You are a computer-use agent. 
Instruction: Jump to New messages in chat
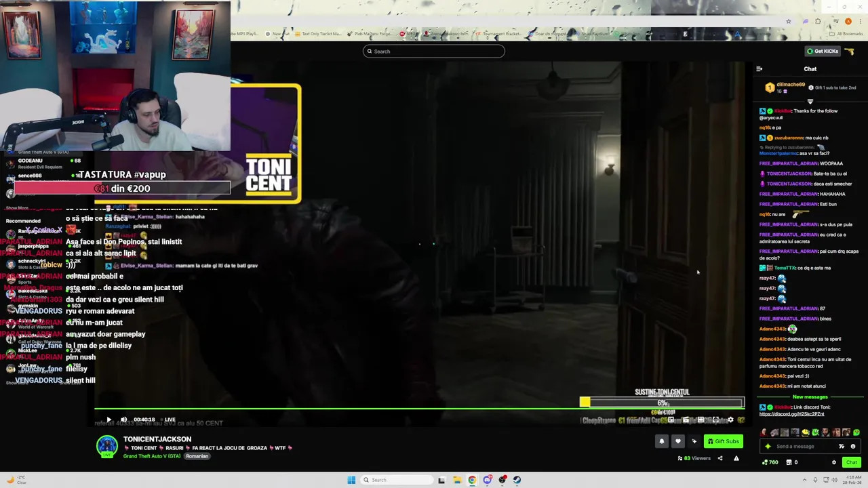point(810,396)
